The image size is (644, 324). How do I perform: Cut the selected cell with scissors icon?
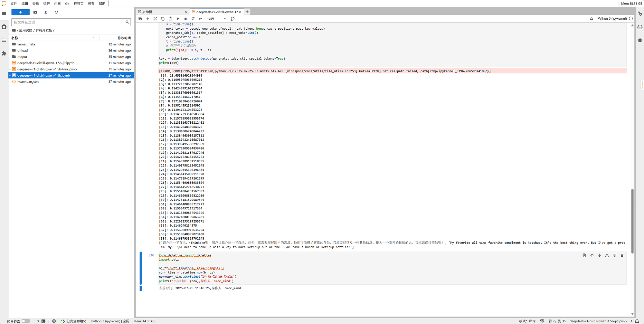(x=155, y=19)
